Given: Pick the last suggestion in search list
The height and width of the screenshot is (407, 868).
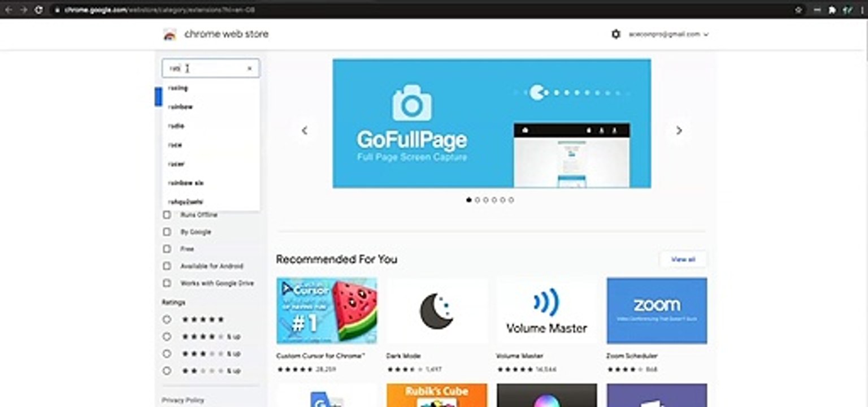Looking at the screenshot, I should point(211,202).
